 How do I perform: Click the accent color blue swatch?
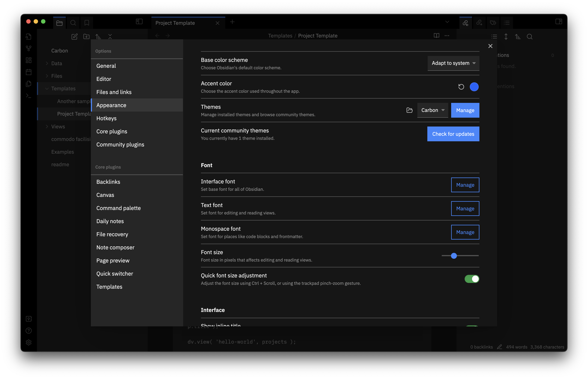click(x=474, y=87)
